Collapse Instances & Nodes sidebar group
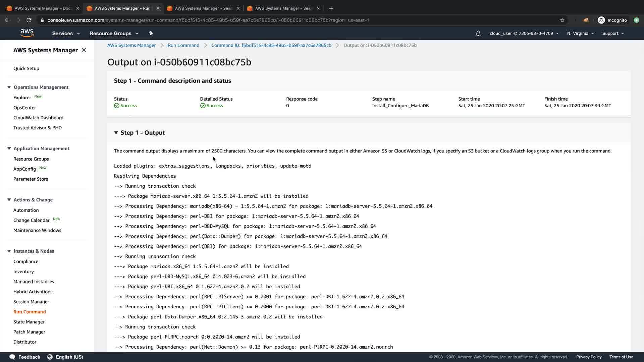The height and width of the screenshot is (362, 644). click(9, 251)
